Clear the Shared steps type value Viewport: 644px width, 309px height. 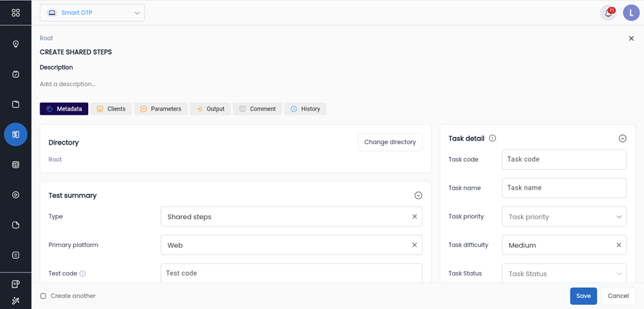[x=415, y=217]
